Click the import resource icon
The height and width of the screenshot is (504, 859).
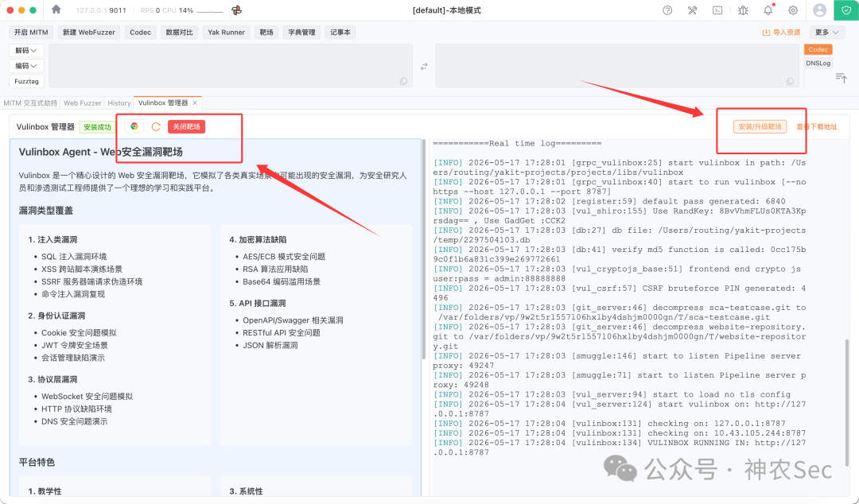point(767,33)
